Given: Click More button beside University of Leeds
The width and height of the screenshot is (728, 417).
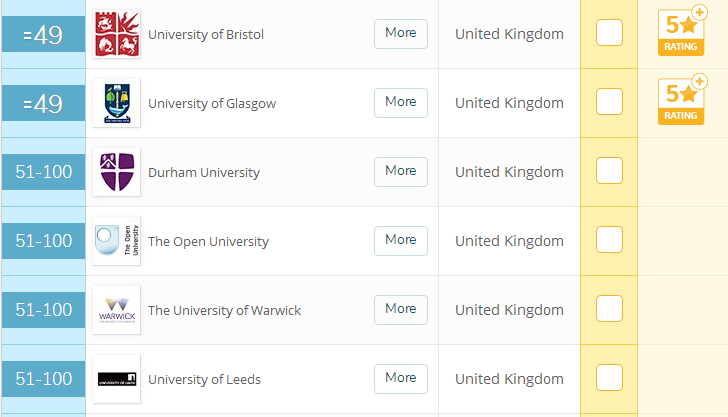Looking at the screenshot, I should coord(400,378).
